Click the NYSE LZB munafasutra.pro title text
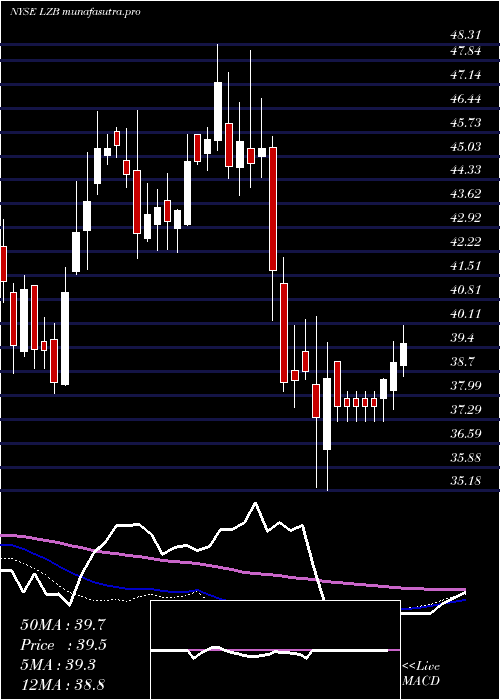Screen dimensions: 500x700 [x=75, y=12]
